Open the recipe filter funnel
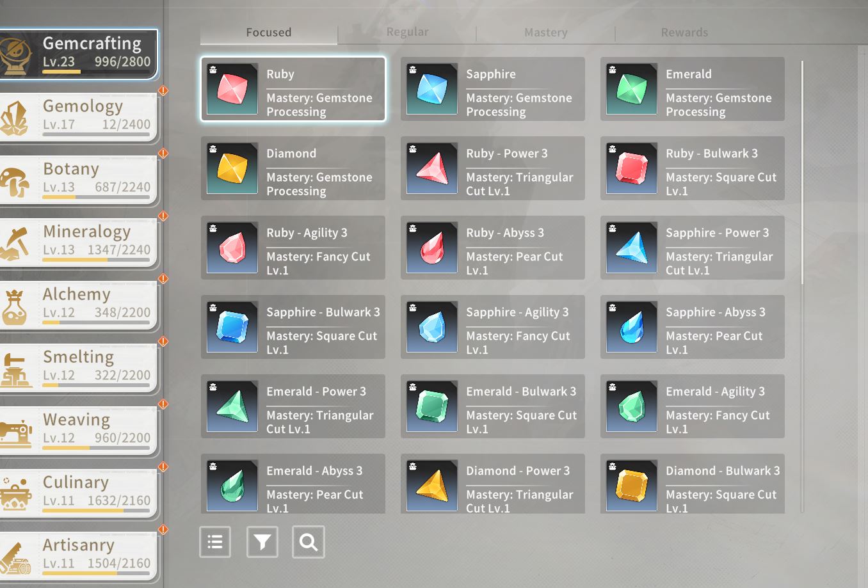This screenshot has height=588, width=868. (x=262, y=542)
